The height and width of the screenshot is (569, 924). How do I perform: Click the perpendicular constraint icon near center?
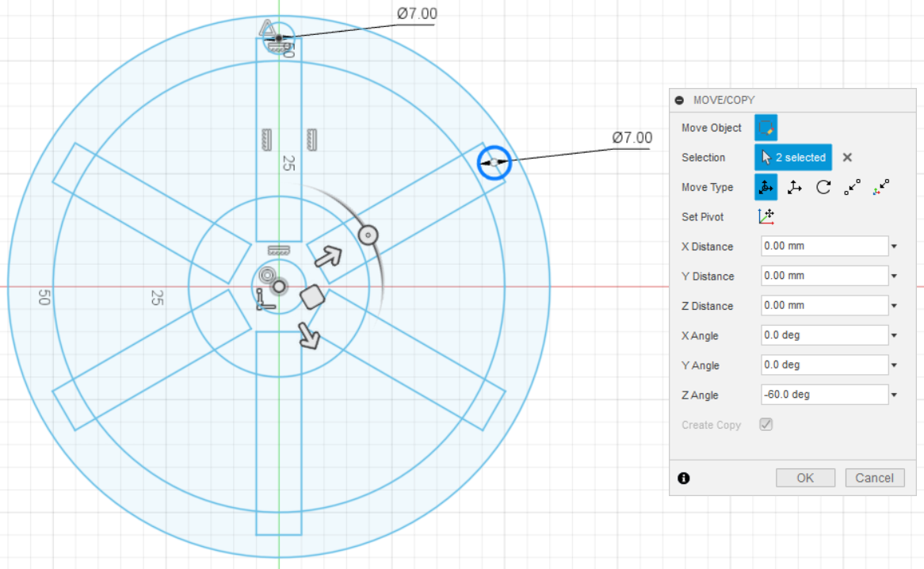pyautogui.click(x=265, y=300)
